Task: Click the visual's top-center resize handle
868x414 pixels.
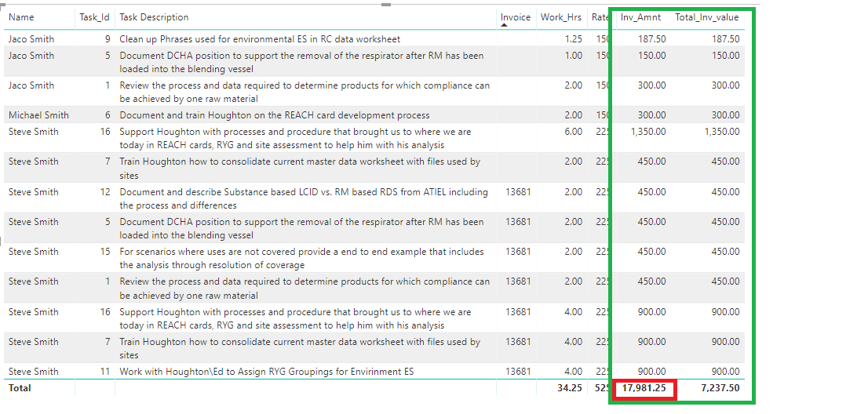Action: click(386, 5)
